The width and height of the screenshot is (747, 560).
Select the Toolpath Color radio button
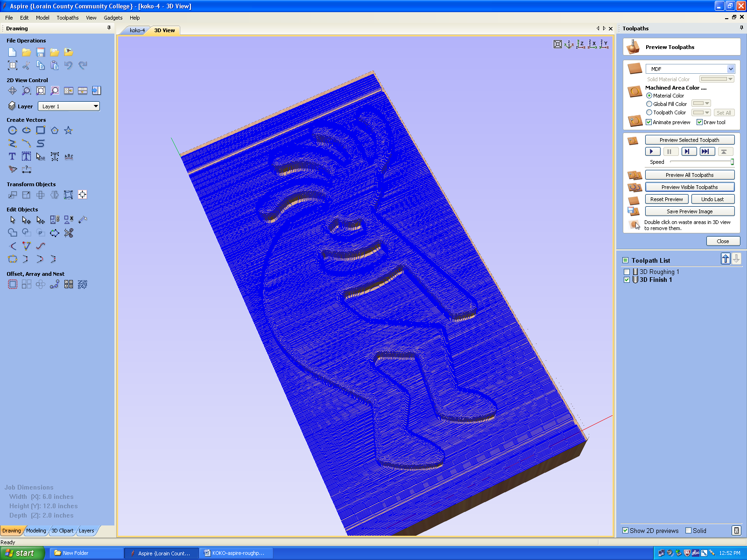pyautogui.click(x=649, y=112)
